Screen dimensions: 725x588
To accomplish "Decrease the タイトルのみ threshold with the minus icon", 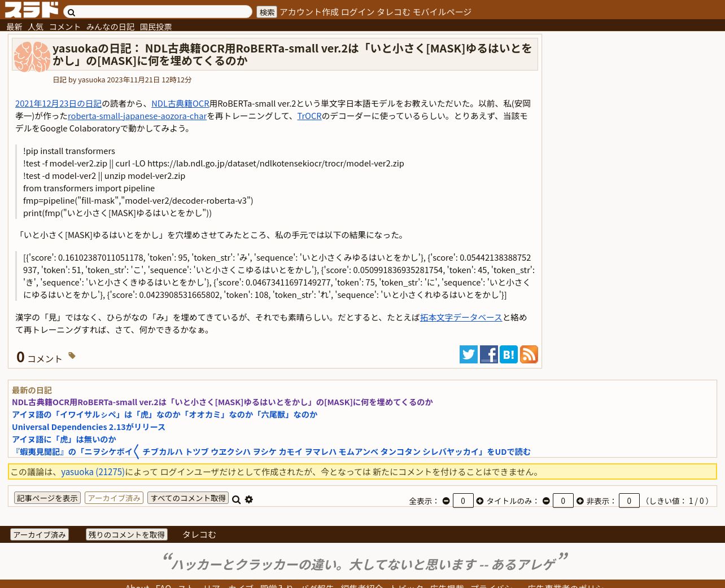I will [546, 501].
